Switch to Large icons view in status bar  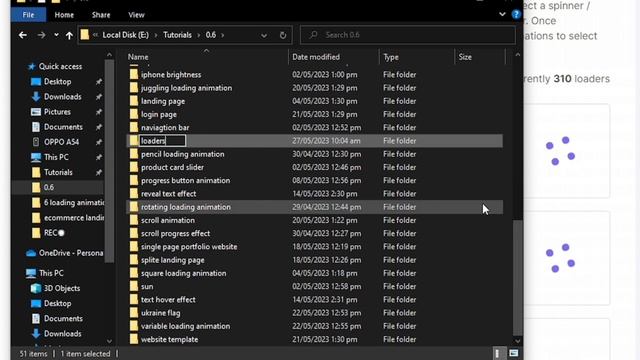pyautogui.click(x=513, y=353)
